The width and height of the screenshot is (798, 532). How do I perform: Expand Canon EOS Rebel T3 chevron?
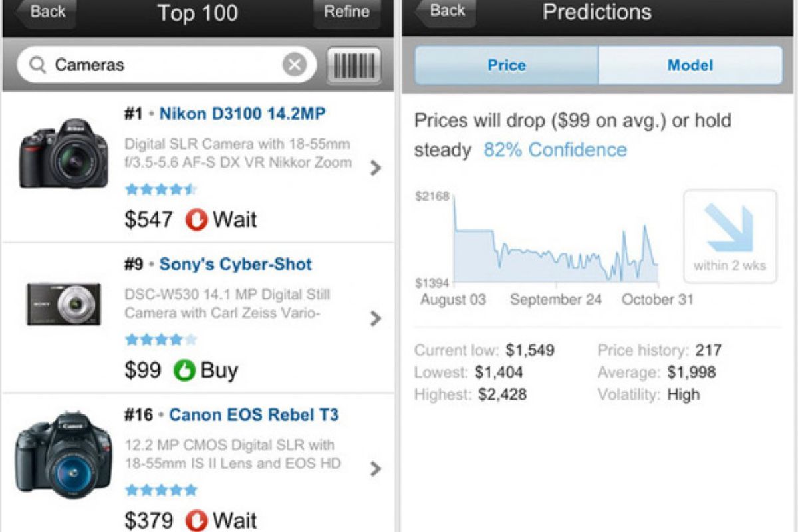pos(376,469)
